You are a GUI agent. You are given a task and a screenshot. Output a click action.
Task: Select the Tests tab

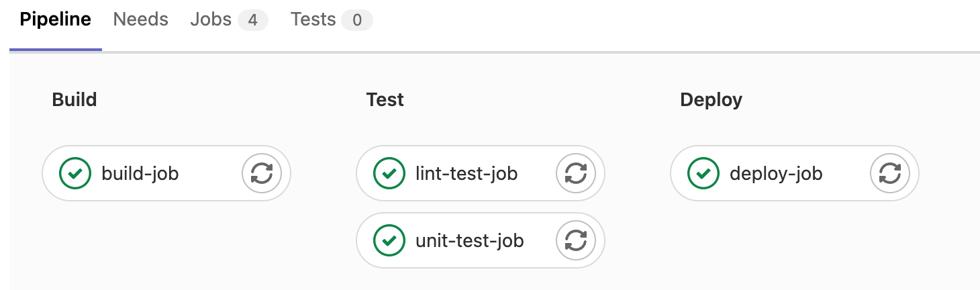(313, 19)
